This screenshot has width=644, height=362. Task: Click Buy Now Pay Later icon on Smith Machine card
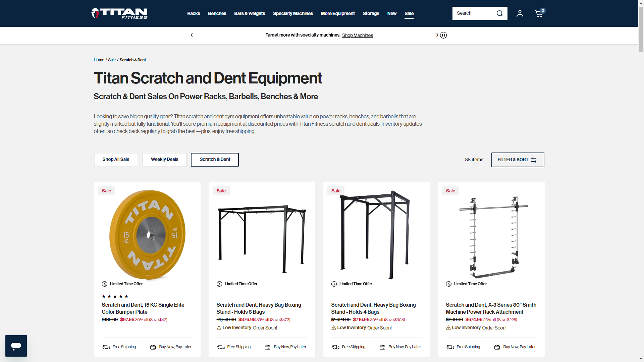point(497,347)
